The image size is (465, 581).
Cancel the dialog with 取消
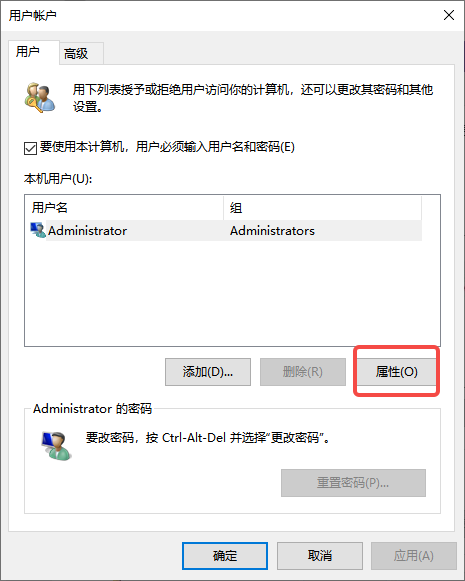pyautogui.click(x=320, y=556)
